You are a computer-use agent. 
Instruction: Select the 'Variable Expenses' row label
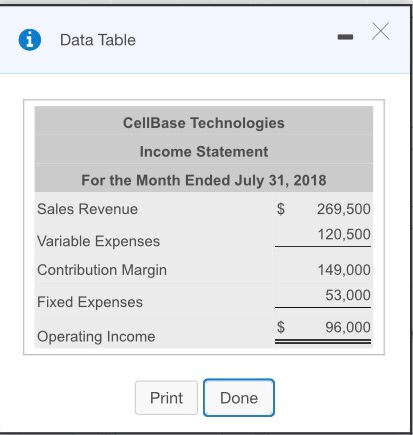click(98, 241)
